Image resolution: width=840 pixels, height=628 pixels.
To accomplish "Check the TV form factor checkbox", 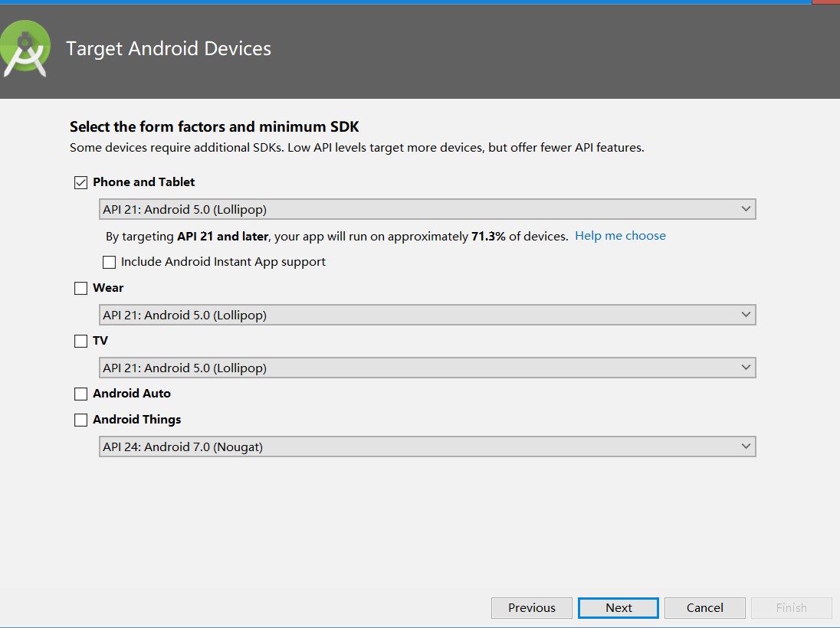I will (x=81, y=341).
